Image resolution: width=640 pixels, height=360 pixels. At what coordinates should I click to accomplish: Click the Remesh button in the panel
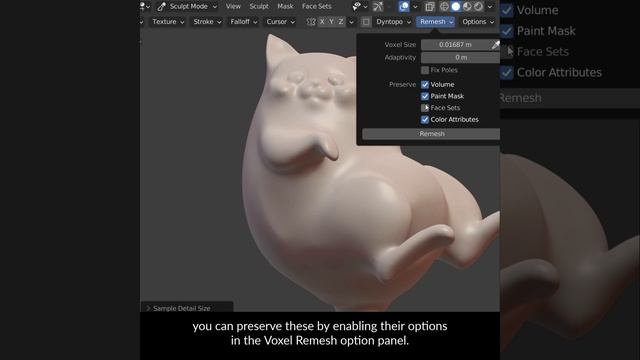pyautogui.click(x=431, y=134)
